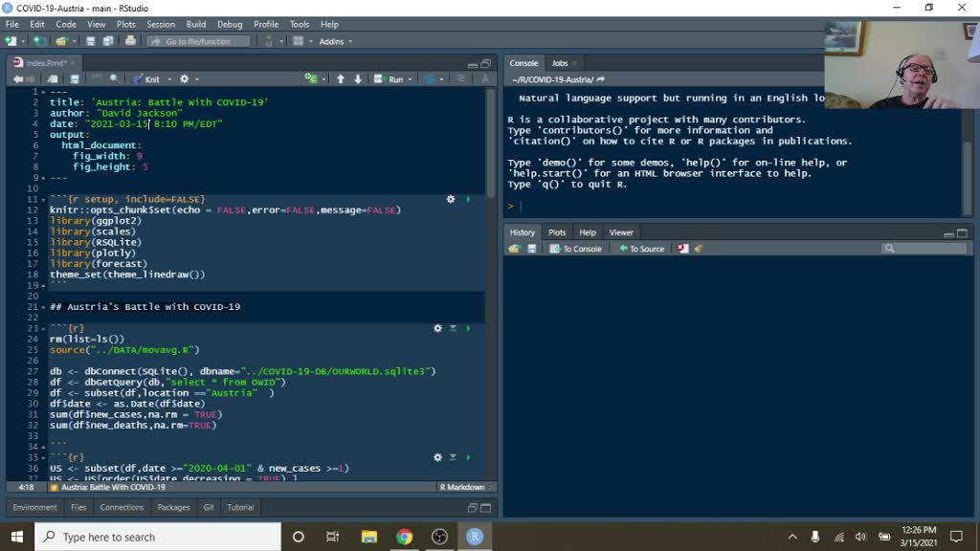The width and height of the screenshot is (980, 551).
Task: Run the setup chunk with its green play icon
Action: (468, 200)
